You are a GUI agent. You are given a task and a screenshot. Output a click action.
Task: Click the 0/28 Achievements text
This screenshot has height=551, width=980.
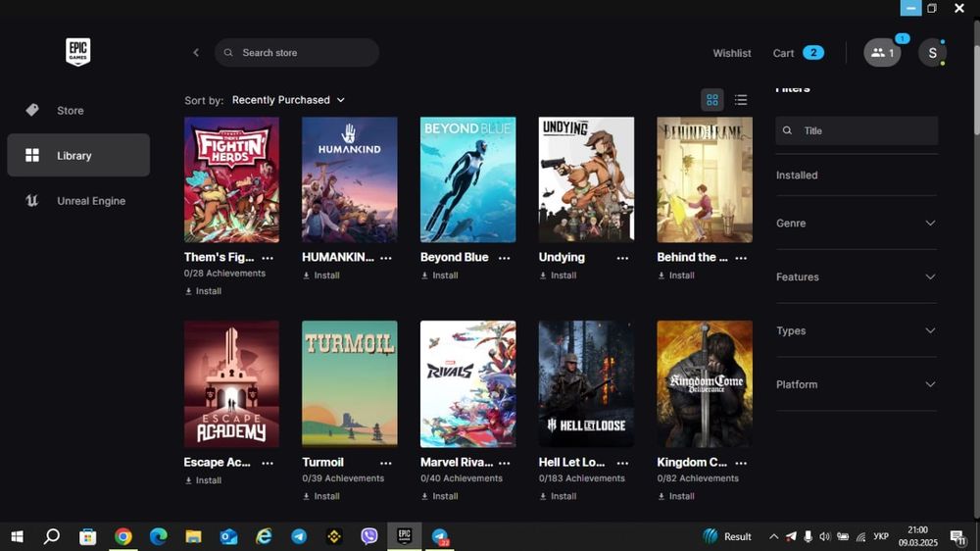click(x=224, y=274)
